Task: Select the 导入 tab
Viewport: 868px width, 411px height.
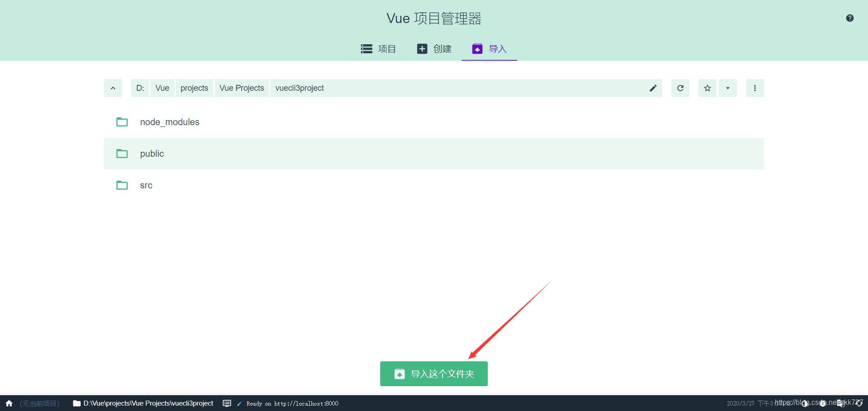Action: click(x=489, y=49)
